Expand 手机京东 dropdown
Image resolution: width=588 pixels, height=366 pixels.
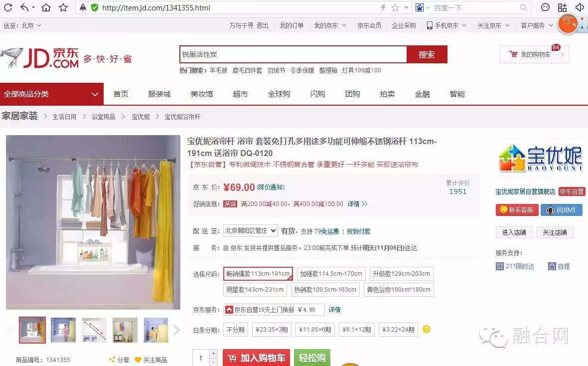coord(446,25)
